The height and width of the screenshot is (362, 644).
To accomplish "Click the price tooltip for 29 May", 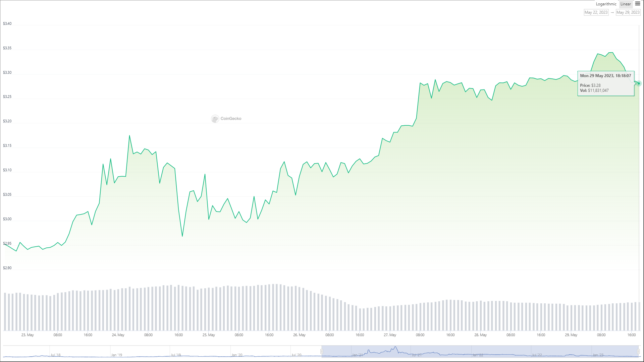I will [605, 83].
